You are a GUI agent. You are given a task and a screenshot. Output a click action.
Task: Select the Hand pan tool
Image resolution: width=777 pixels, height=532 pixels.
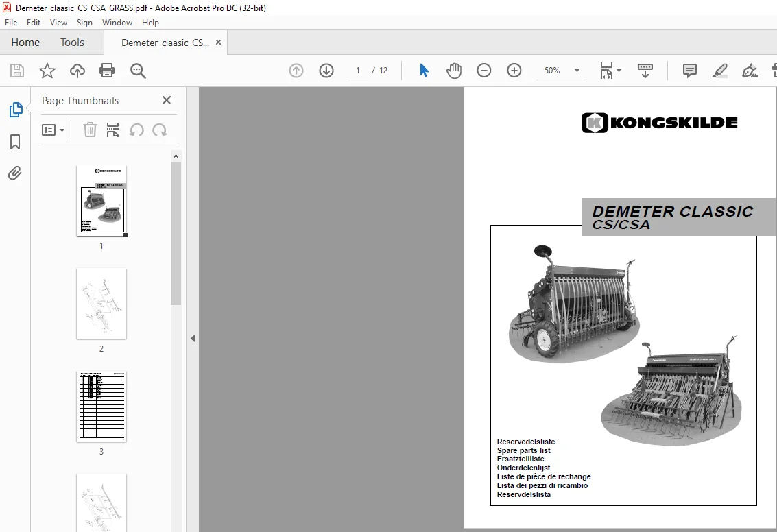coord(453,71)
